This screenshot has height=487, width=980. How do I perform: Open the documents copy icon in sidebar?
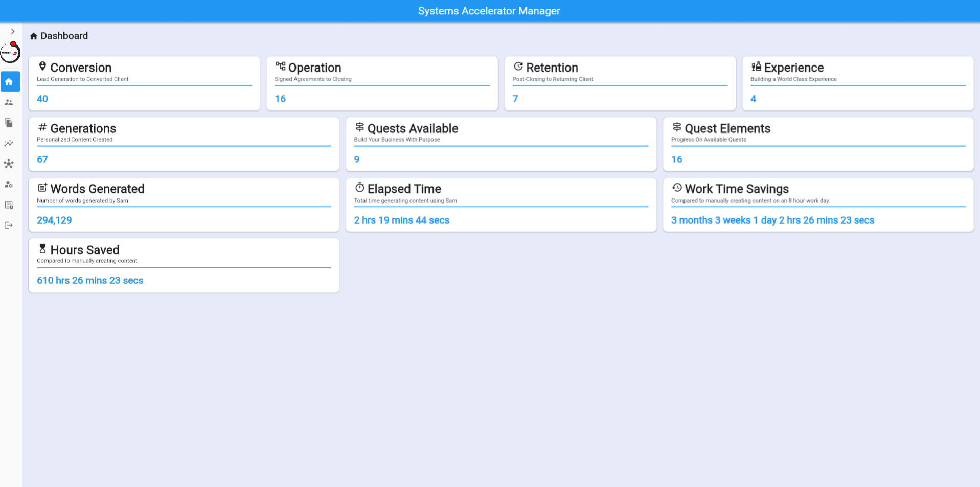[9, 123]
